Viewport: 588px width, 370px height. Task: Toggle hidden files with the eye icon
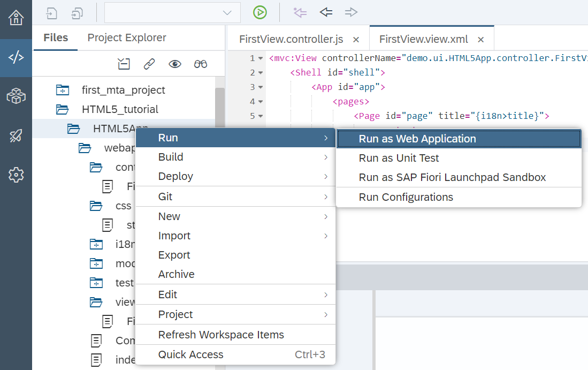[175, 63]
